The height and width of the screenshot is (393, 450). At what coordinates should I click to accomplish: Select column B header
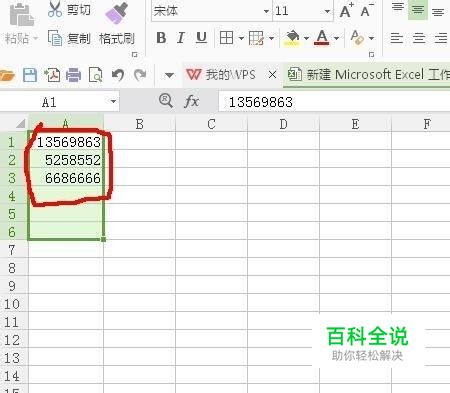(140, 124)
